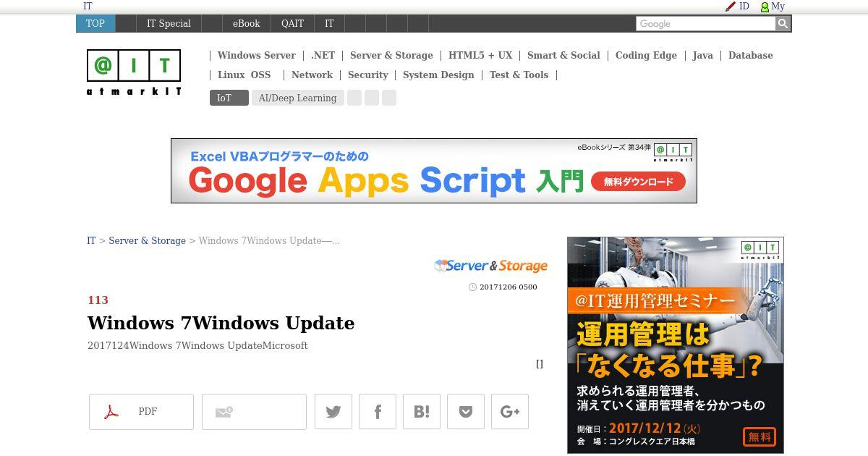Screen dimensions: 868x456
Task: Click the red pencil ID icon
Action: 731,7
